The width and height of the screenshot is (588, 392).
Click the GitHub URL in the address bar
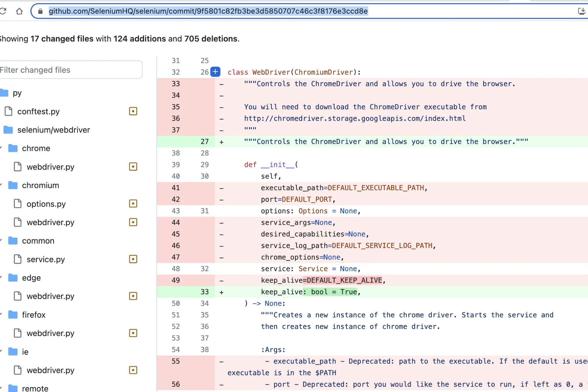pyautogui.click(x=209, y=11)
